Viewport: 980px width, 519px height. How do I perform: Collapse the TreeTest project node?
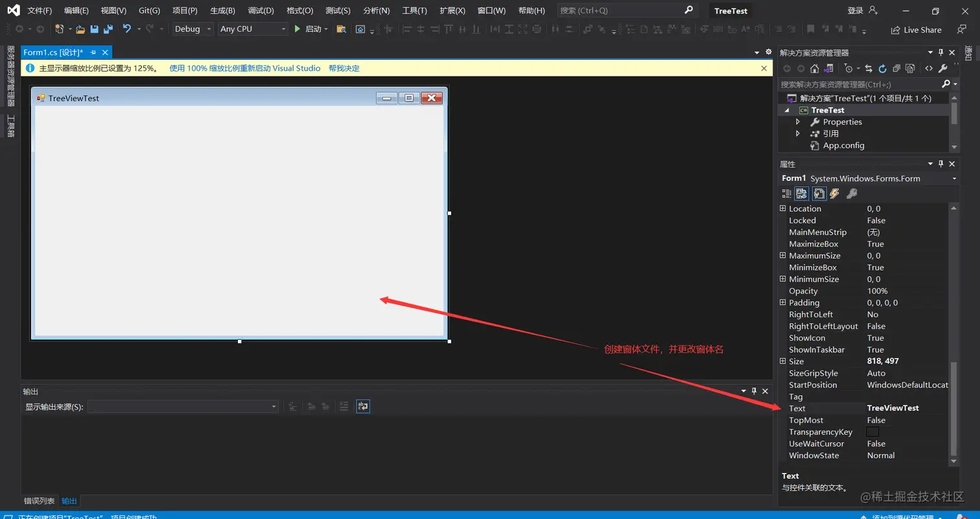[x=787, y=110]
